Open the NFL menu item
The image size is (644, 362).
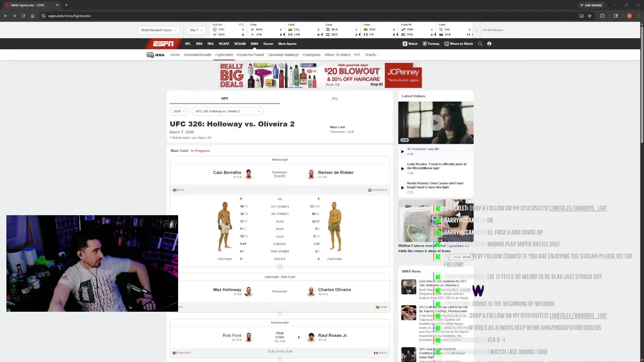point(188,44)
